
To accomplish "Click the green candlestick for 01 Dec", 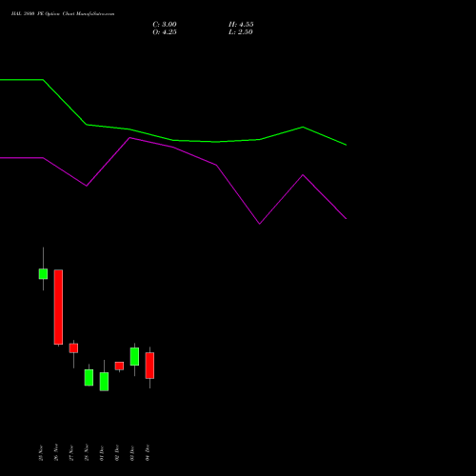I will pyautogui.click(x=104, y=382).
